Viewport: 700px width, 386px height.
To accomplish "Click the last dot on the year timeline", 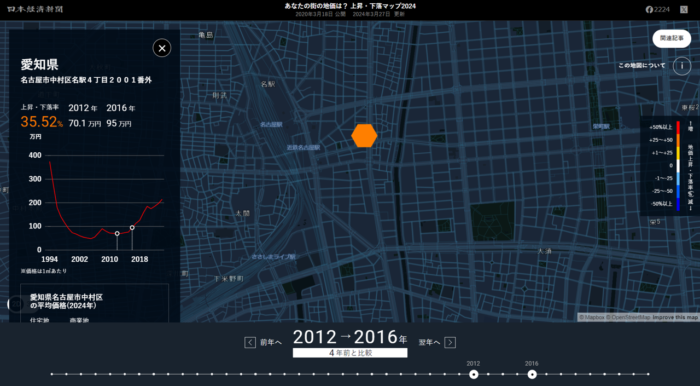I will tap(648, 374).
